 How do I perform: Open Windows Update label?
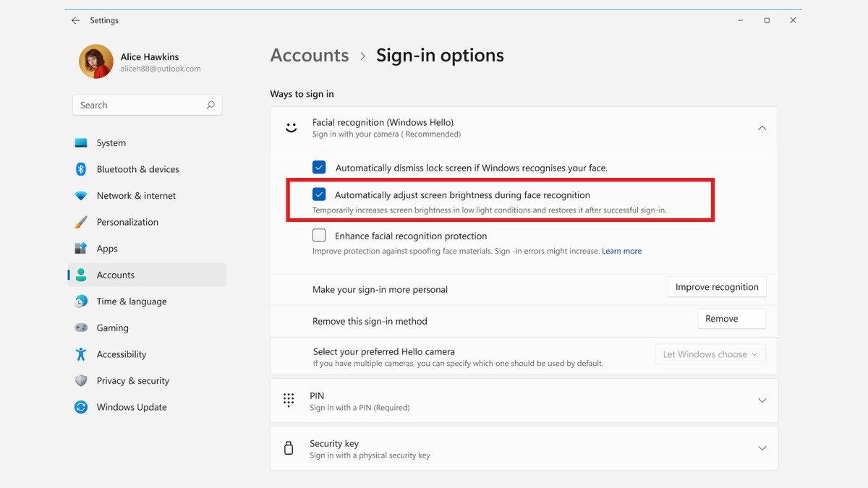click(x=132, y=407)
